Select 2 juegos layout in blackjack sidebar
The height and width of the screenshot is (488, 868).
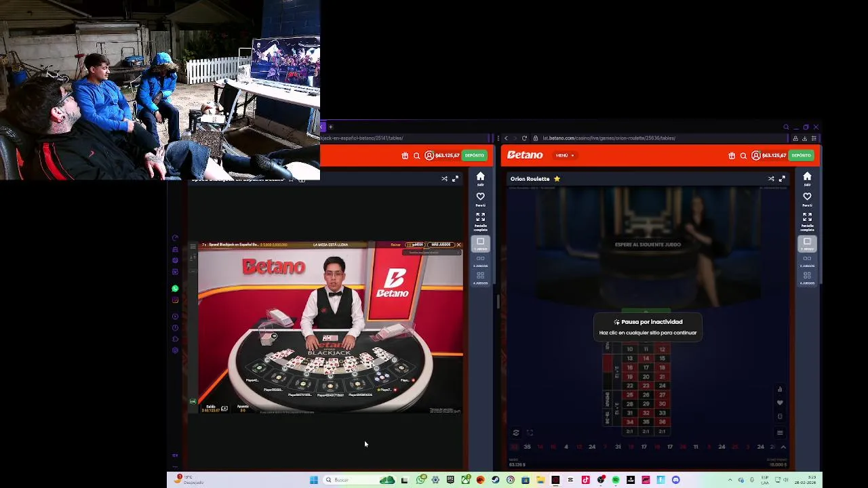pos(480,261)
